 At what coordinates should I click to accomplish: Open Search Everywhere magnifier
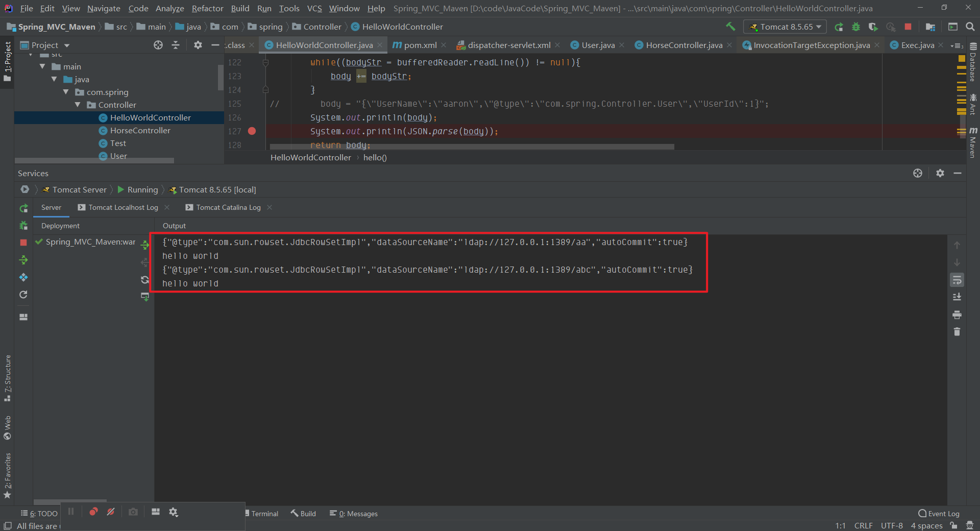(970, 27)
